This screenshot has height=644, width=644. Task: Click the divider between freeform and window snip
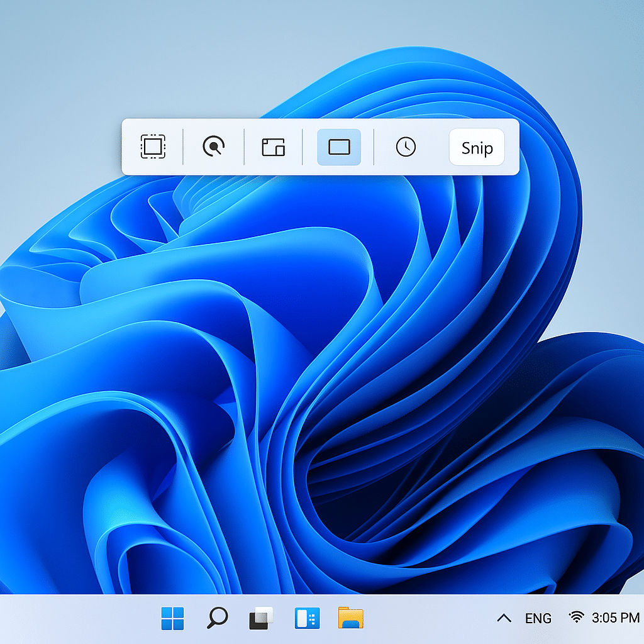point(244,147)
